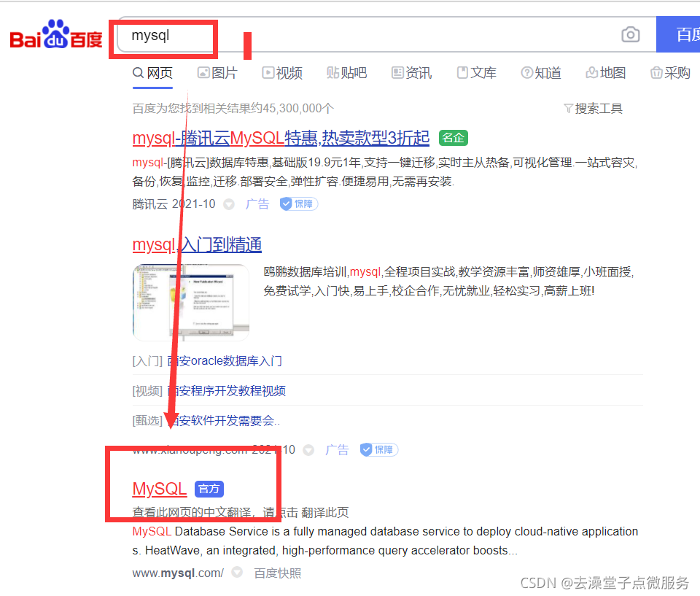700x596 pixels.
Task: Open the 知道 tab
Action: (541, 73)
